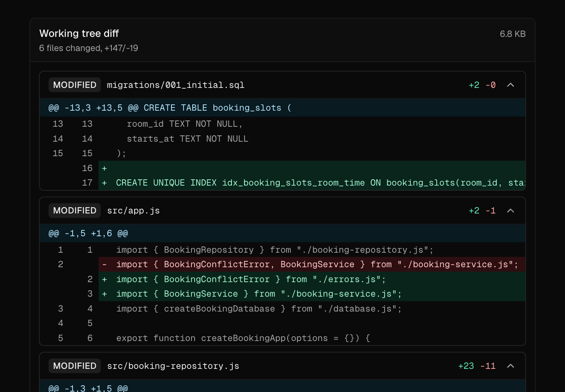Click the 6.8 KB size label

point(512,34)
